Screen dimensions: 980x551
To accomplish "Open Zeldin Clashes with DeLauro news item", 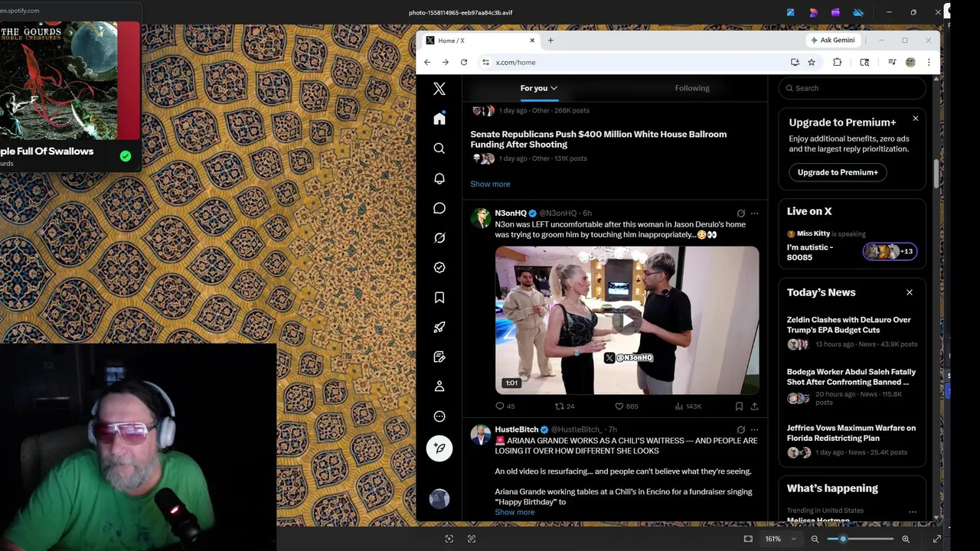I will pos(852,334).
